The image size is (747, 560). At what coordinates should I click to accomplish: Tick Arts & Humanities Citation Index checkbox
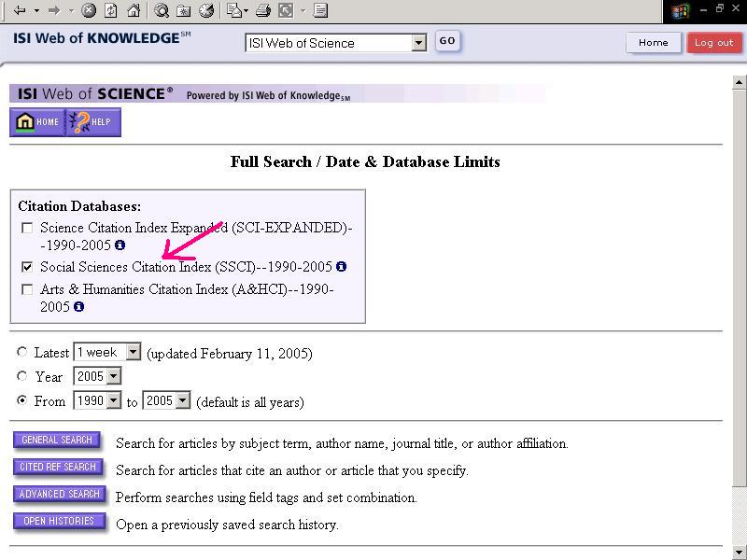[x=27, y=289]
